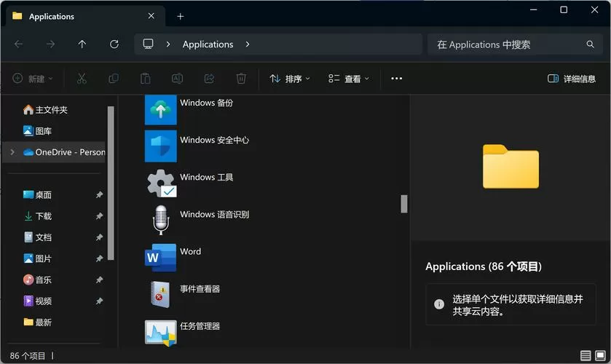The image size is (611, 364).
Task: Click the Paste clipboard icon
Action: tap(146, 79)
